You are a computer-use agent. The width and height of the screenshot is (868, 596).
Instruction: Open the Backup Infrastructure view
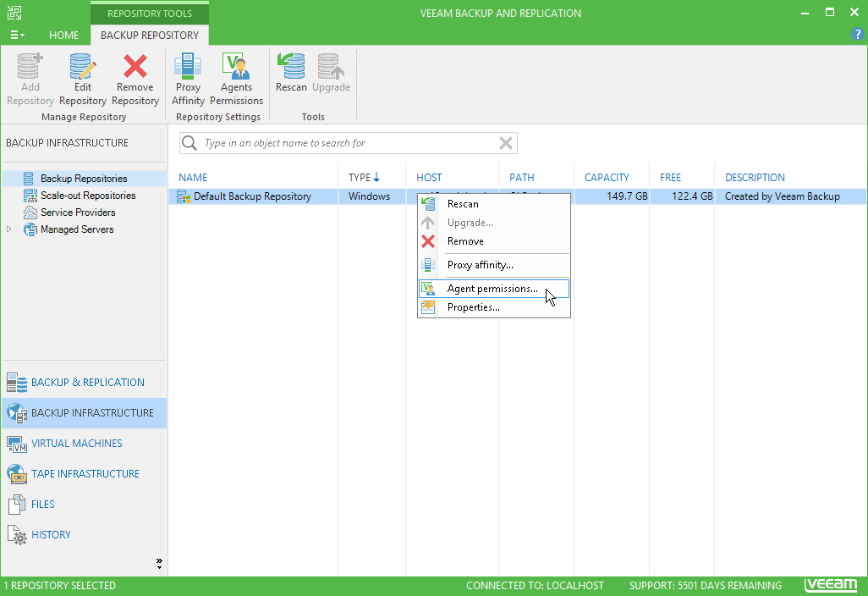pyautogui.click(x=84, y=412)
